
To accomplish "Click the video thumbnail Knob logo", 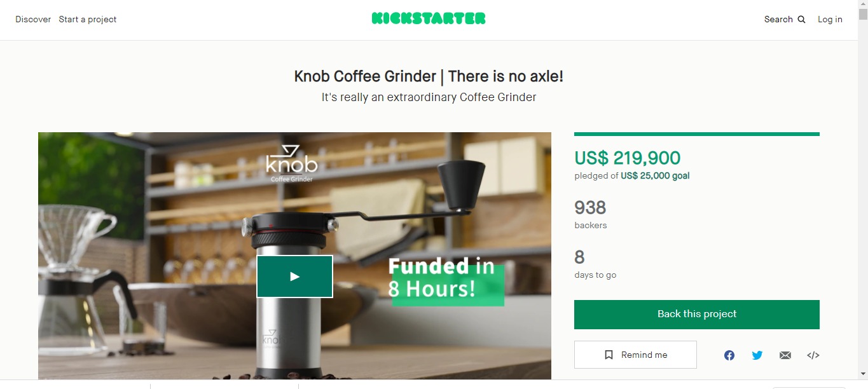I will point(292,163).
